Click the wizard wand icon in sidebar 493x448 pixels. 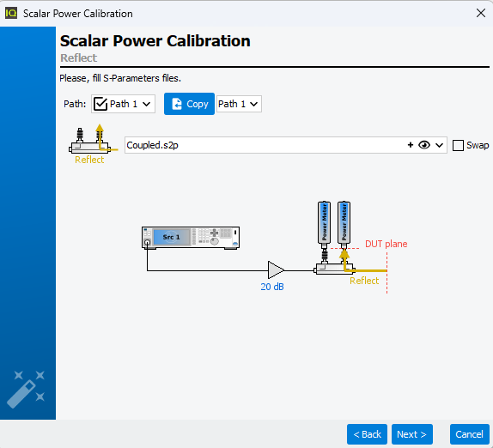[x=26, y=390]
